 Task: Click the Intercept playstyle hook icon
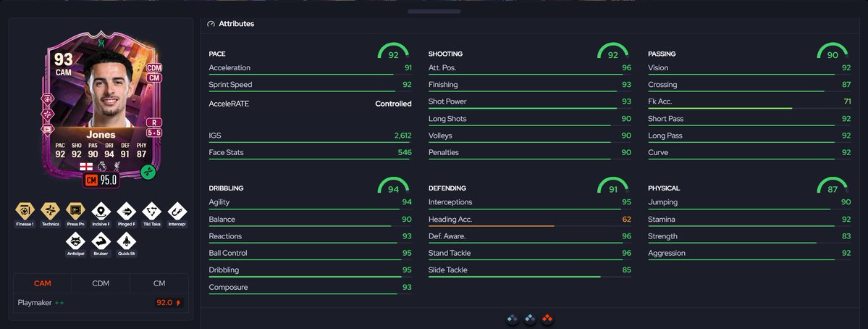click(x=177, y=211)
